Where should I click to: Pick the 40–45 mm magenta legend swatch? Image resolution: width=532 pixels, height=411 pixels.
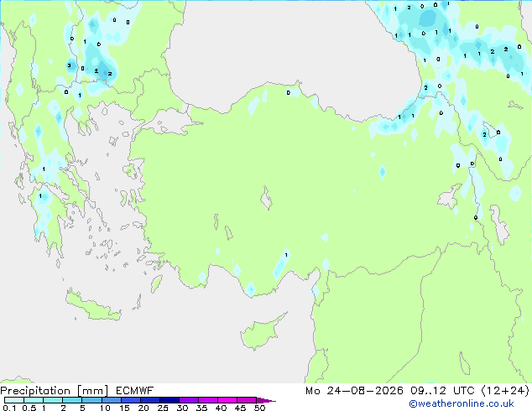[x=227, y=400]
